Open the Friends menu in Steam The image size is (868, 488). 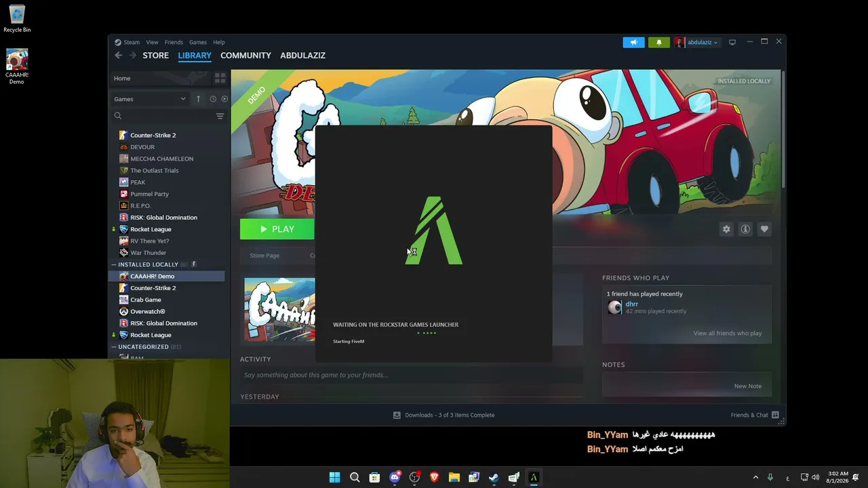(174, 42)
